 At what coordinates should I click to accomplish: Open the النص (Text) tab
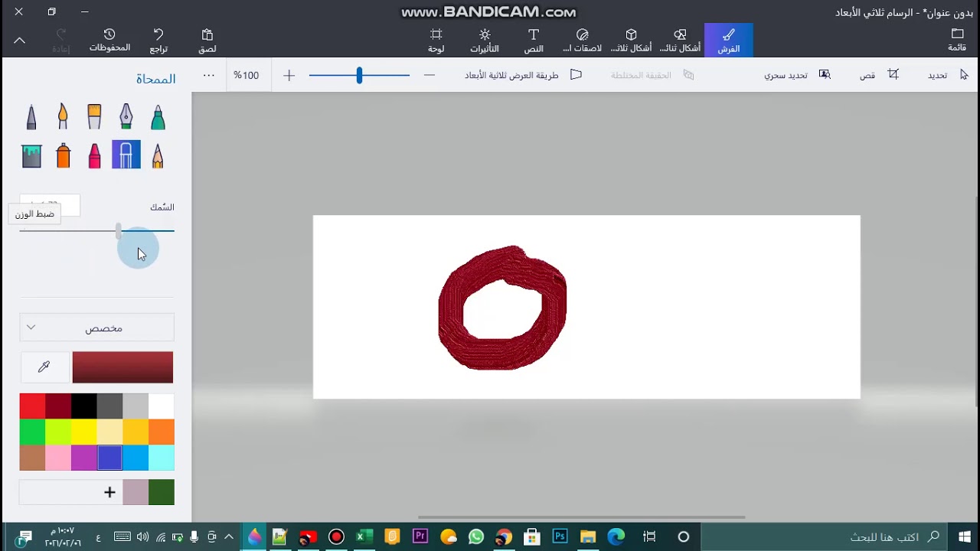click(534, 41)
